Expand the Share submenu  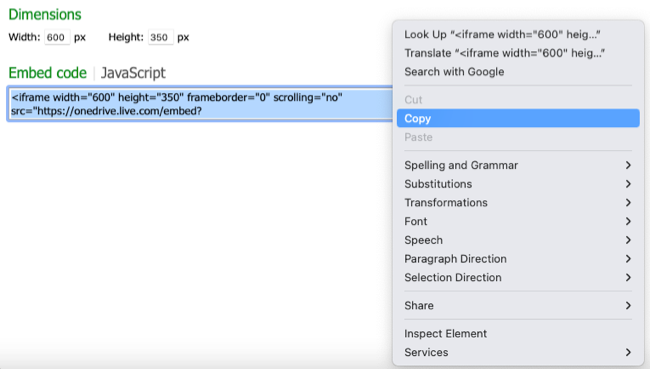518,305
